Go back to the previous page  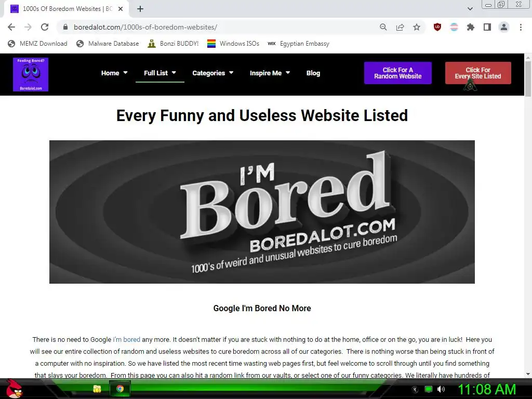pyautogui.click(x=11, y=27)
